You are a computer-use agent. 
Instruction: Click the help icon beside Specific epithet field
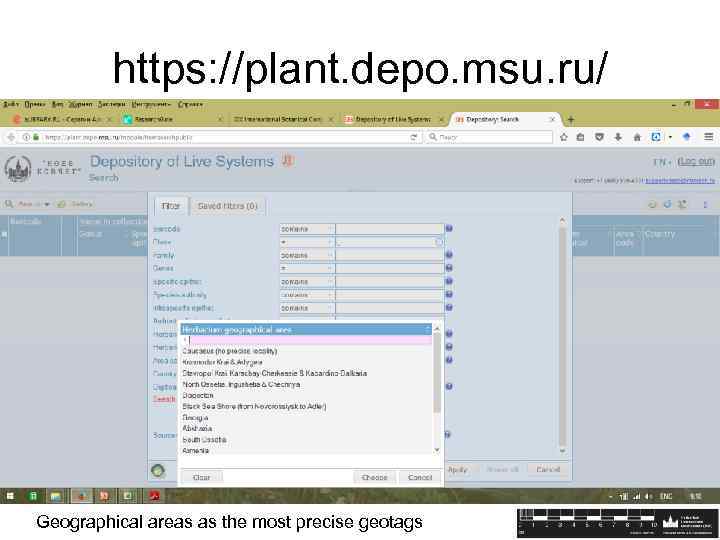449,281
